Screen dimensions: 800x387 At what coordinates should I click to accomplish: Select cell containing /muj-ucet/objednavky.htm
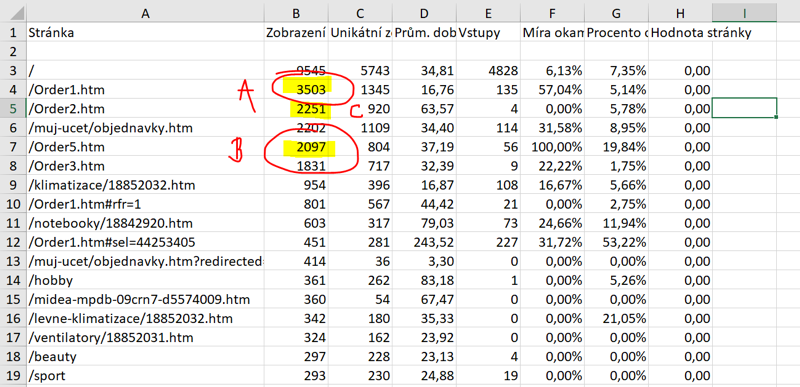tap(145, 128)
